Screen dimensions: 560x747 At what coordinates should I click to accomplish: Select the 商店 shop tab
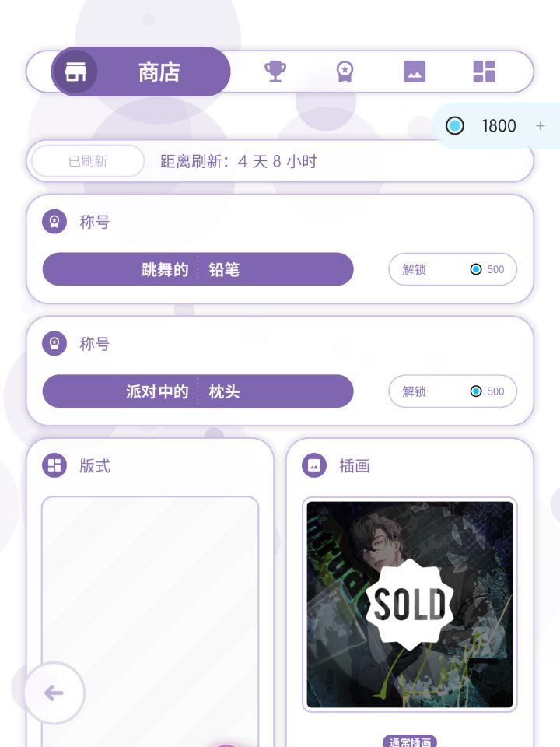coord(142,72)
